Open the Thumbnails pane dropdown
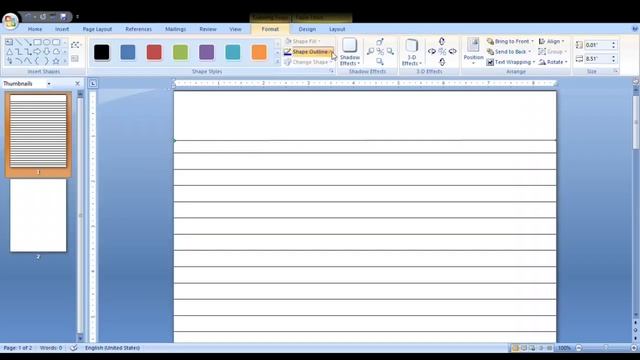This screenshot has height=360, width=640. coord(49,84)
